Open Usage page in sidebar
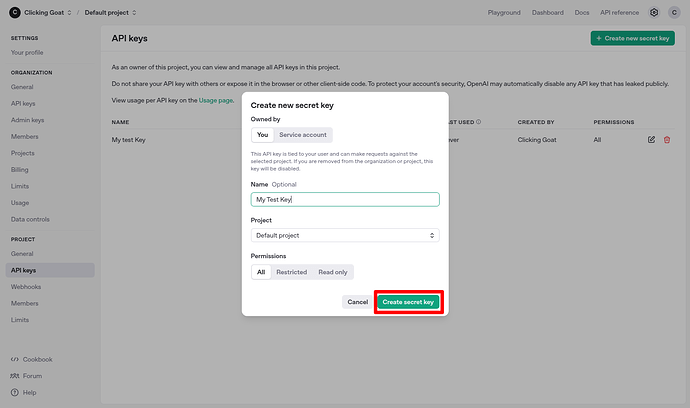The image size is (690, 408). (20, 202)
